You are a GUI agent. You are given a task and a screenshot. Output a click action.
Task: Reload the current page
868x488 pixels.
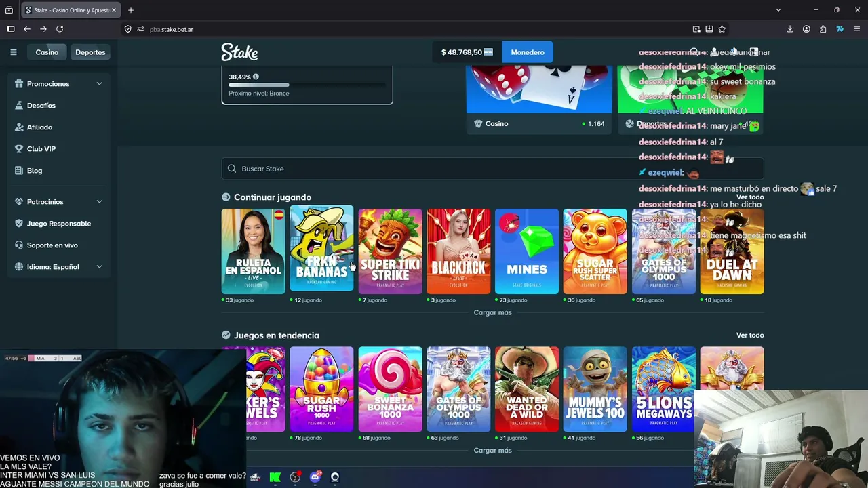pyautogui.click(x=60, y=29)
